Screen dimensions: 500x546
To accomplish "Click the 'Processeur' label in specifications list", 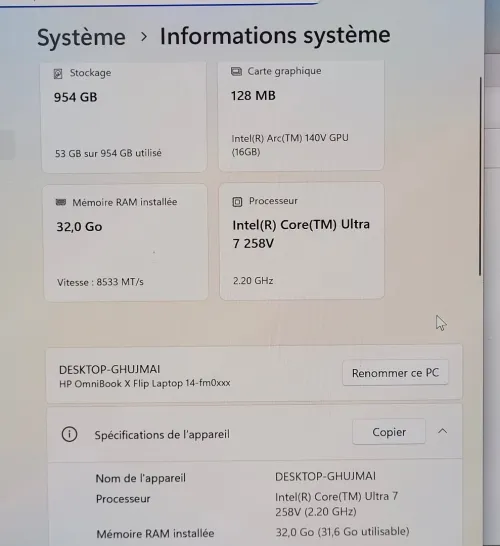I will (123, 499).
